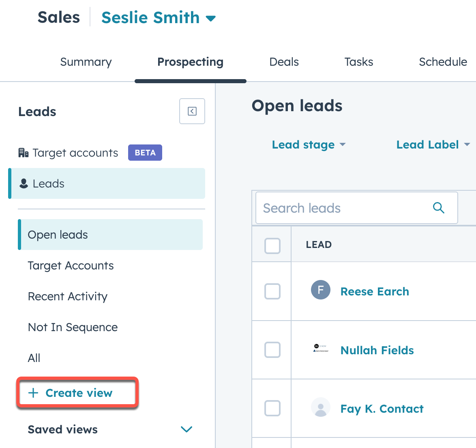Expand the Saved views section
The height and width of the screenshot is (448, 476).
point(186,429)
